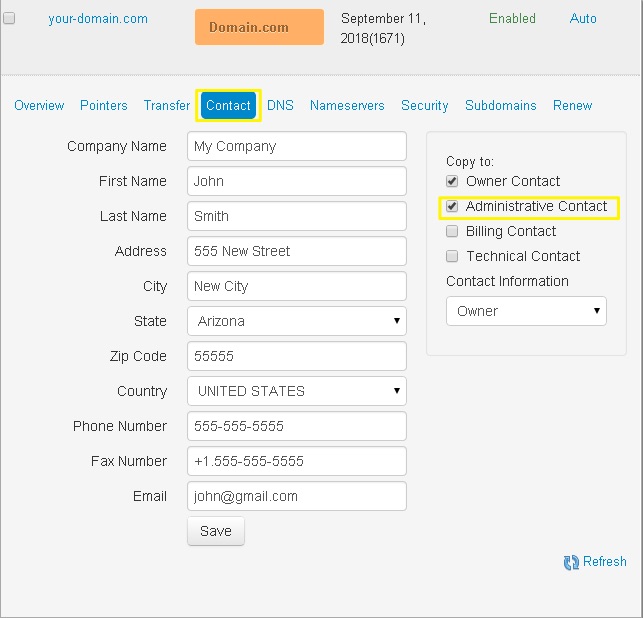
Task: Click into the Company Name field
Action: [296, 146]
